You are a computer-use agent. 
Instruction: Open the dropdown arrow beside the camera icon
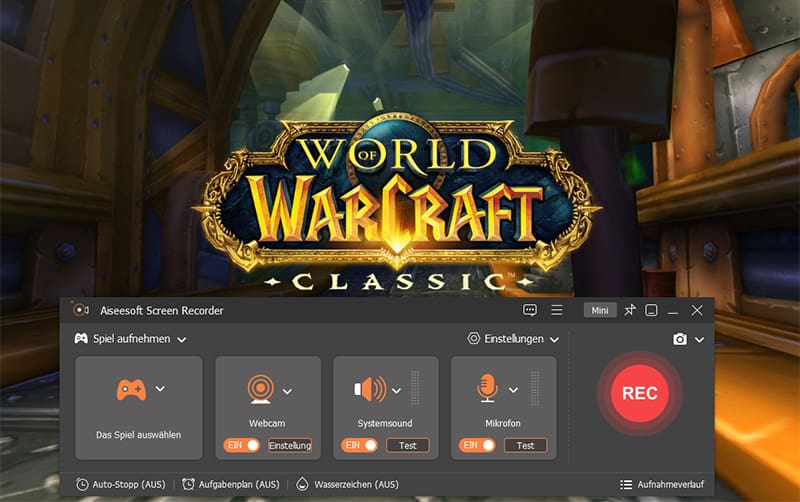[699, 340]
